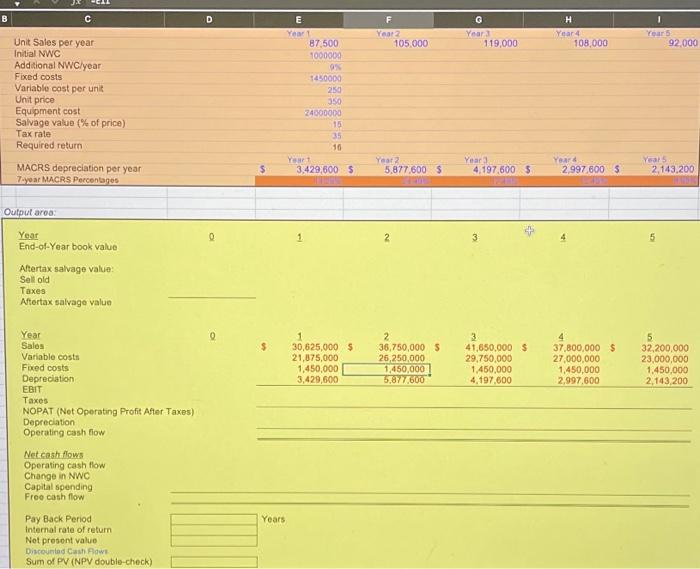Click the Pay Back Period answer box

(213, 519)
